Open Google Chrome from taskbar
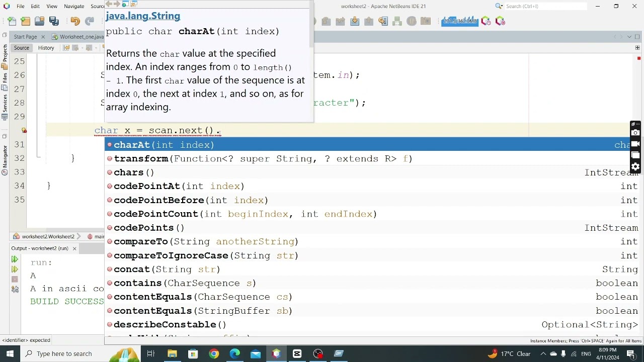Image resolution: width=644 pixels, height=362 pixels. 214,353
